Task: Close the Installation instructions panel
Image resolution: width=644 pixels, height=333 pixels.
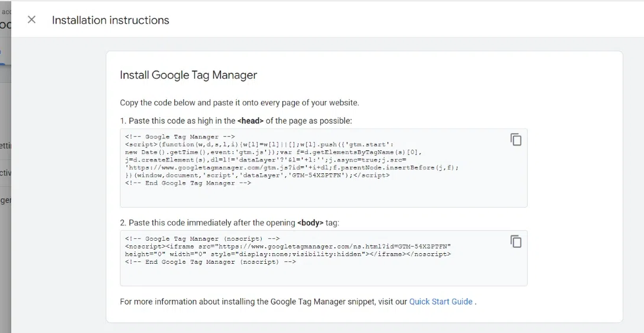Action: pos(32,20)
